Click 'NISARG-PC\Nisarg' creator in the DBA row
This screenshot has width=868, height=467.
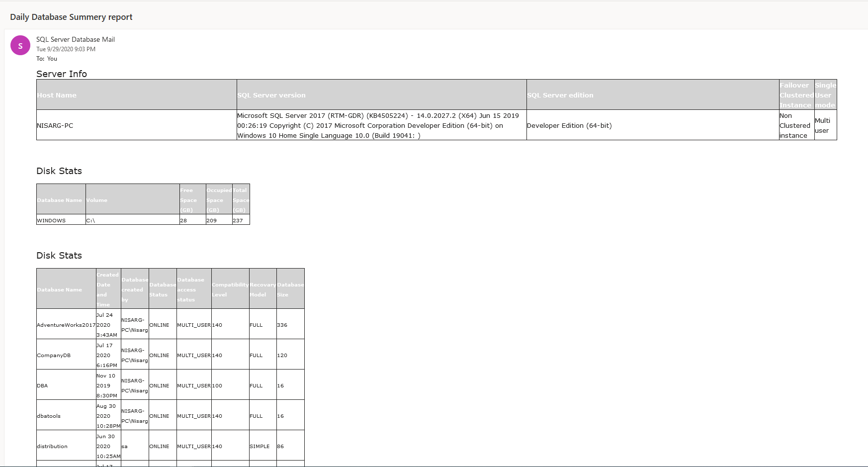tap(135, 385)
